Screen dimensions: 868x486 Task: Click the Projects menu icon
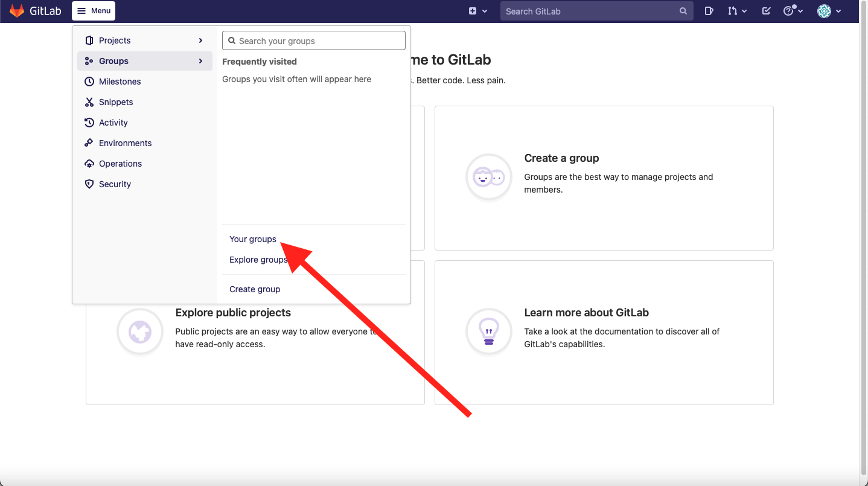pos(89,40)
